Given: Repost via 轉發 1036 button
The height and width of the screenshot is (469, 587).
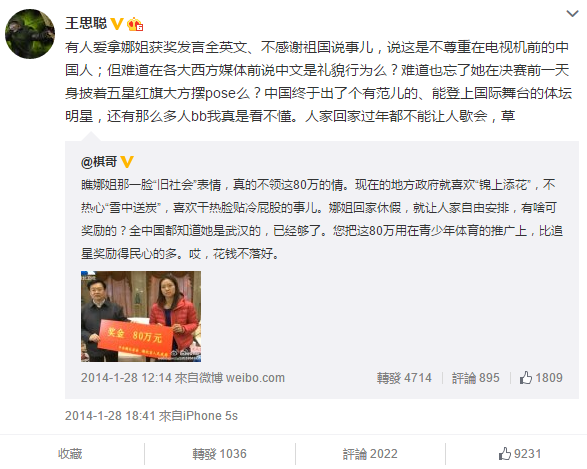Looking at the screenshot, I should pyautogui.click(x=219, y=454).
